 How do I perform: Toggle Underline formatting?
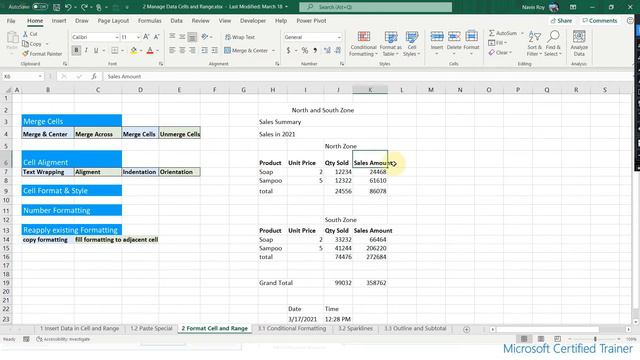pyautogui.click(x=96, y=50)
